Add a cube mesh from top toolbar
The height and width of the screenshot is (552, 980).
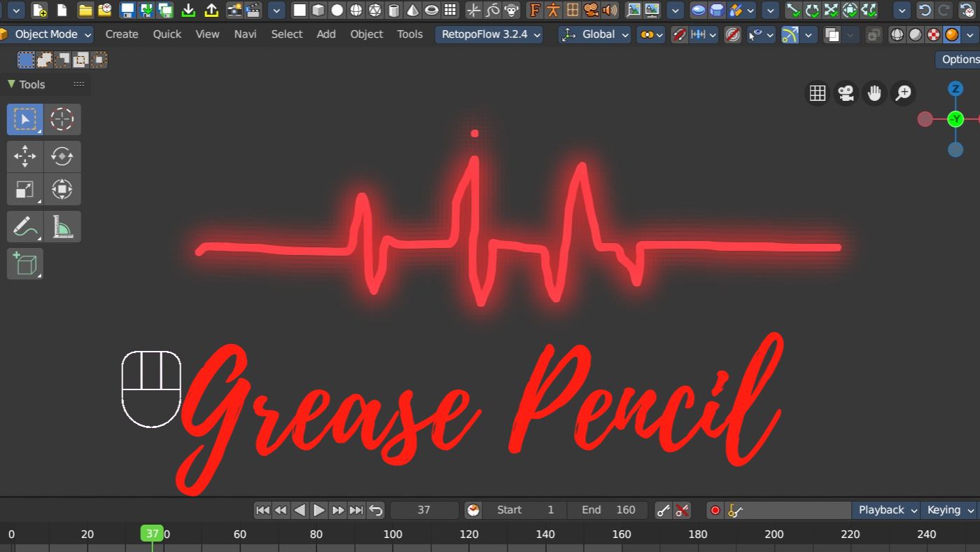[318, 11]
